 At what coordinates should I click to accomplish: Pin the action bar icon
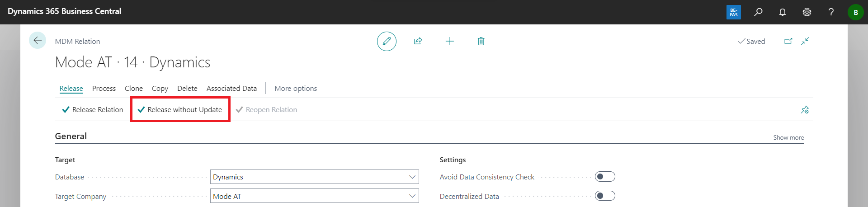[805, 110]
